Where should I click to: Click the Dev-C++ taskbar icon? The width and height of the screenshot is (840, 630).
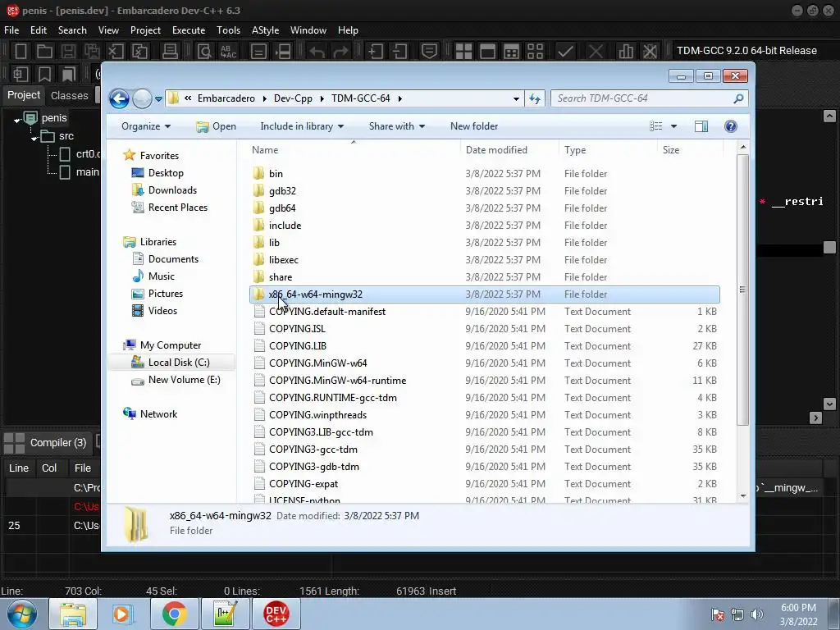(x=276, y=614)
